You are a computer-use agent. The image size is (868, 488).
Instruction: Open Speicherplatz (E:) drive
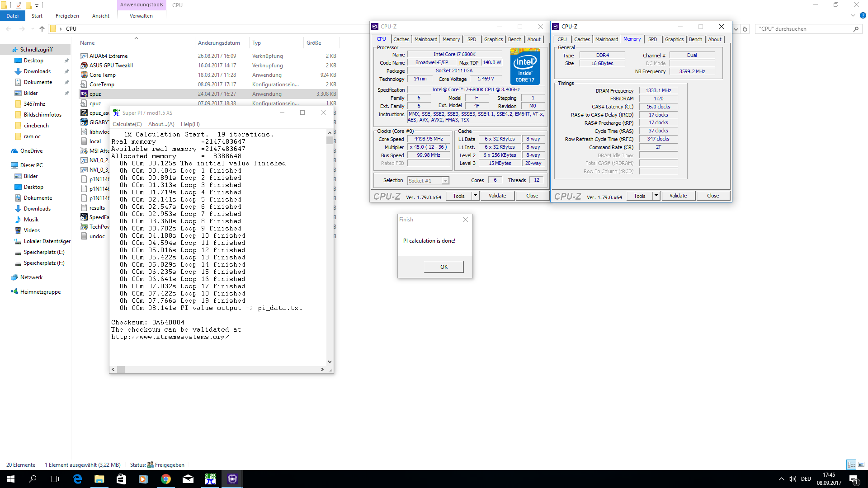(44, 252)
